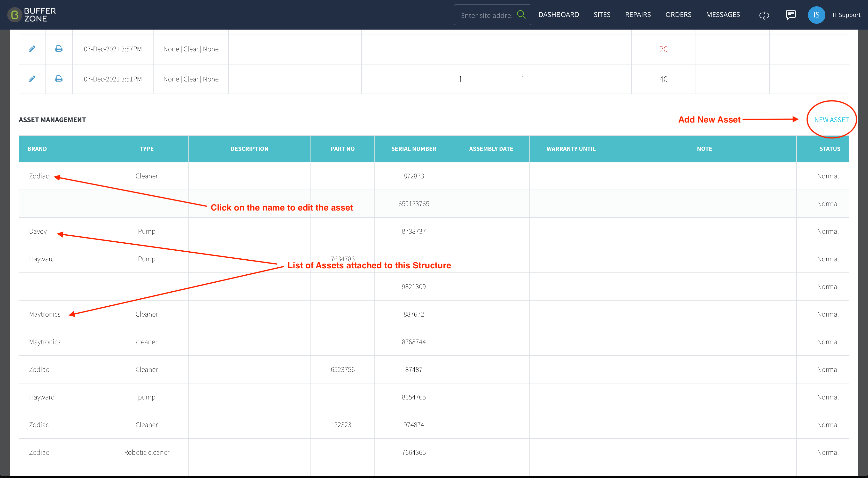This screenshot has width=868, height=478.
Task: Open Zodiac asset with serial 87487
Action: (x=39, y=370)
